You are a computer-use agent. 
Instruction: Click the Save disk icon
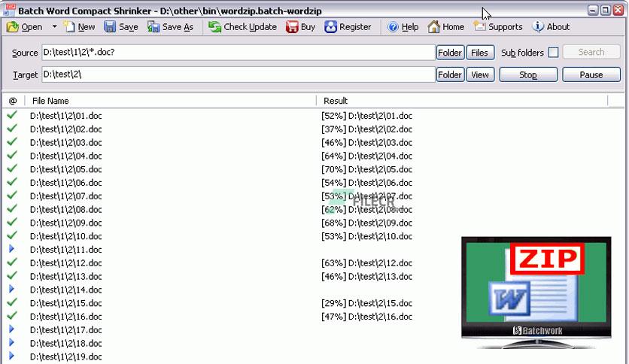click(110, 27)
